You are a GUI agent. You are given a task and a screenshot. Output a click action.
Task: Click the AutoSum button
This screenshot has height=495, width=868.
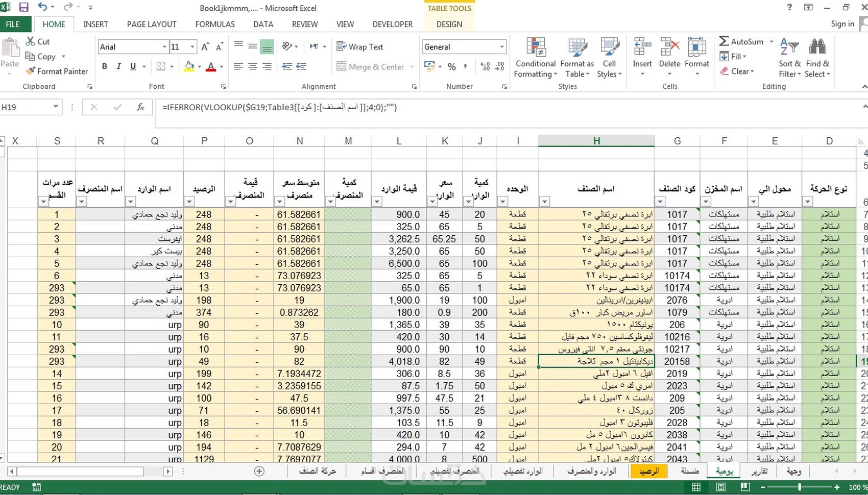(x=741, y=41)
